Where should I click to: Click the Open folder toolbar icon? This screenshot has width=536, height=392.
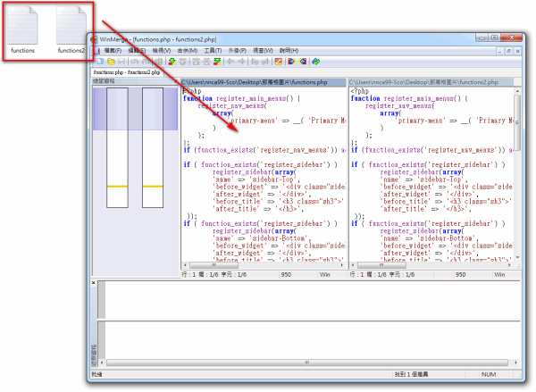(x=109, y=62)
